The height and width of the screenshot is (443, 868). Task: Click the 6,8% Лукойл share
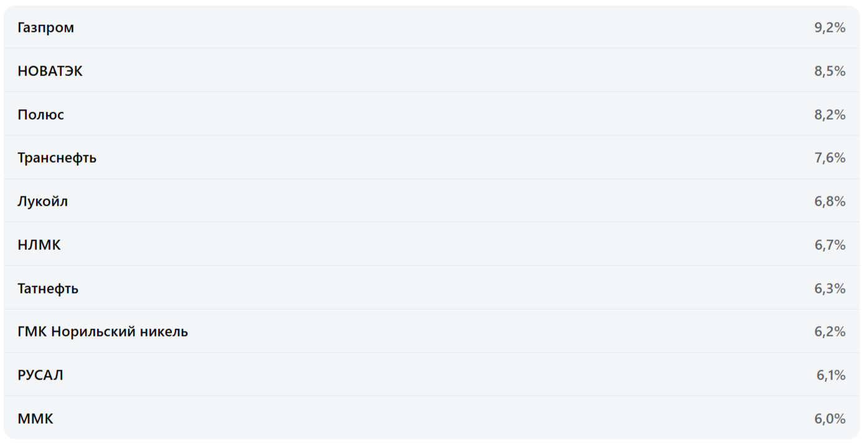point(829,201)
